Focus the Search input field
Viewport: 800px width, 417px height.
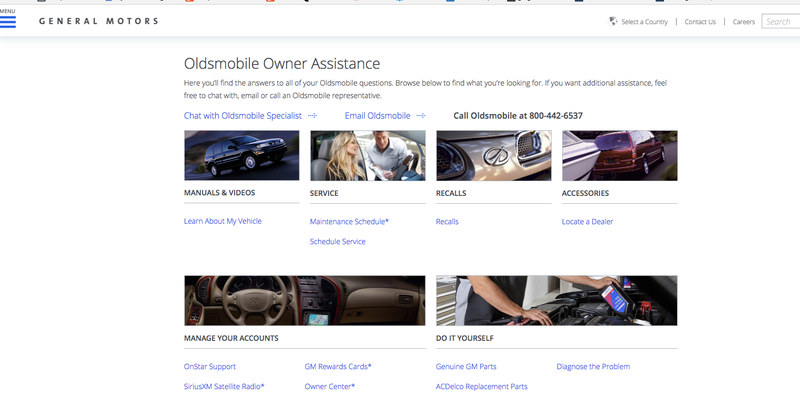(x=781, y=21)
